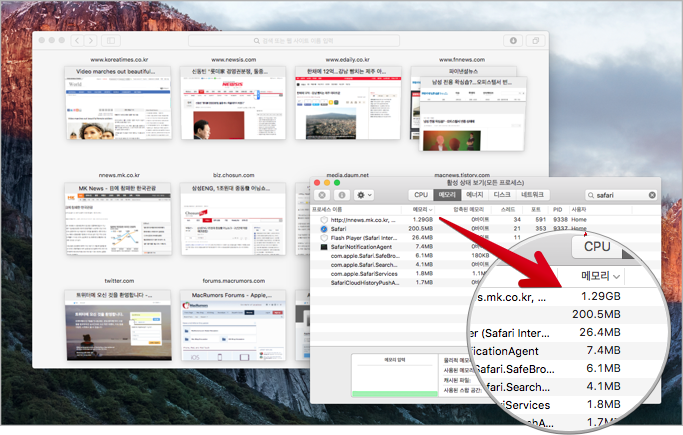Viewport: 683px width, 435px height.
Task: Switch to the CPU tab
Action: click(421, 195)
